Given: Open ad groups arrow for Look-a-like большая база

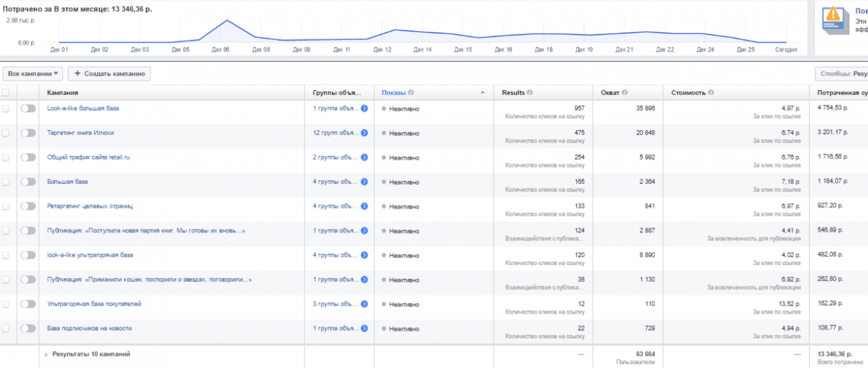Looking at the screenshot, I should tap(364, 108).
